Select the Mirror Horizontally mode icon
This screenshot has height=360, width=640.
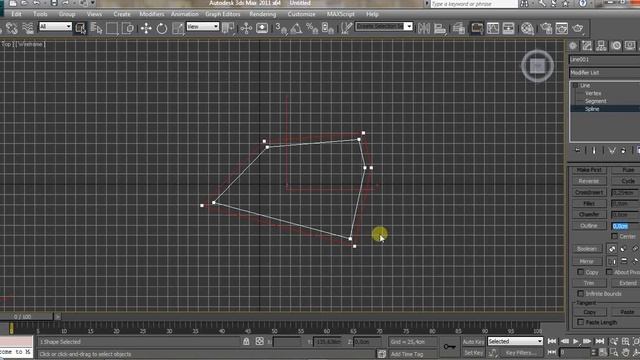[x=612, y=261]
